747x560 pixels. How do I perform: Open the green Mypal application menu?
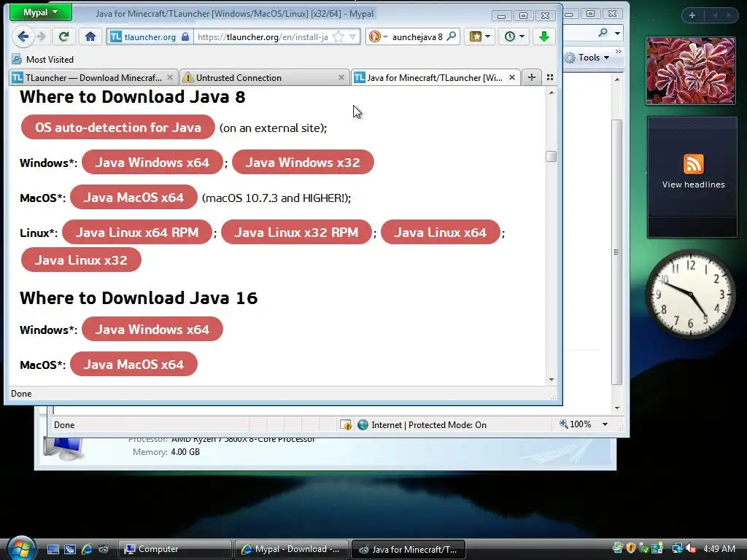click(41, 12)
